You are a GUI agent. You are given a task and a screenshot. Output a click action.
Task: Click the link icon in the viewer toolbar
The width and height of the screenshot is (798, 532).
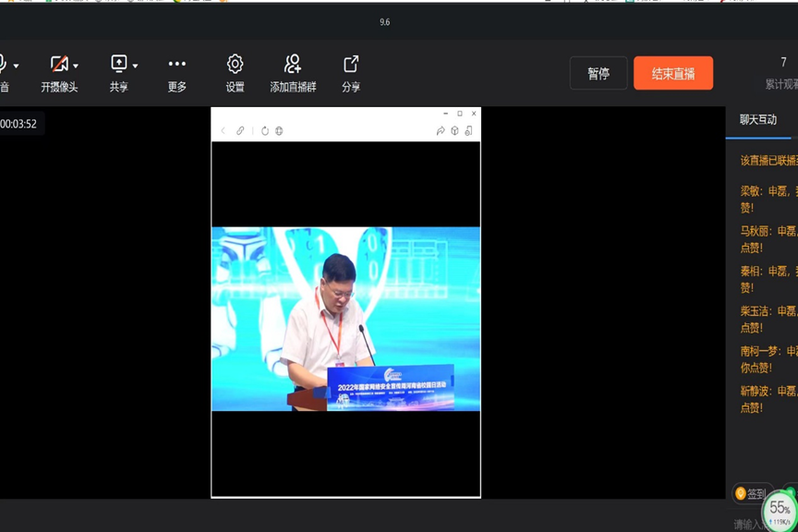(240, 131)
